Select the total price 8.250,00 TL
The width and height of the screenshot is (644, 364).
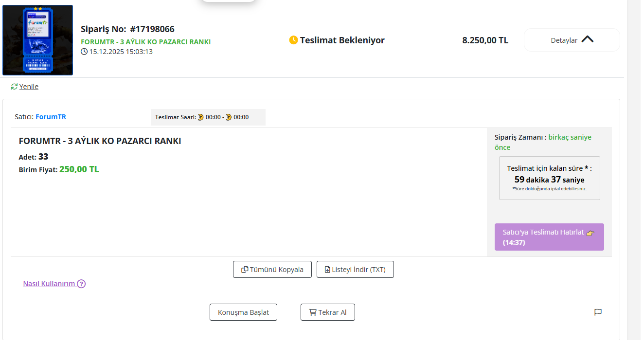pyautogui.click(x=485, y=40)
